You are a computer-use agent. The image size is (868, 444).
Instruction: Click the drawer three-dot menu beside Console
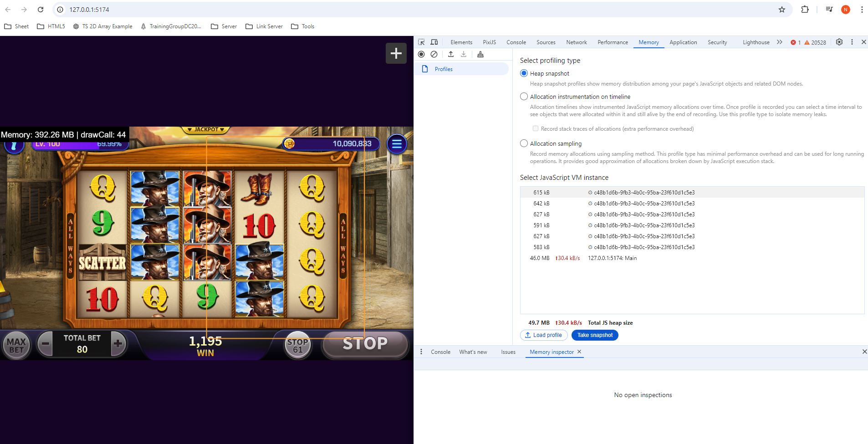pos(421,352)
